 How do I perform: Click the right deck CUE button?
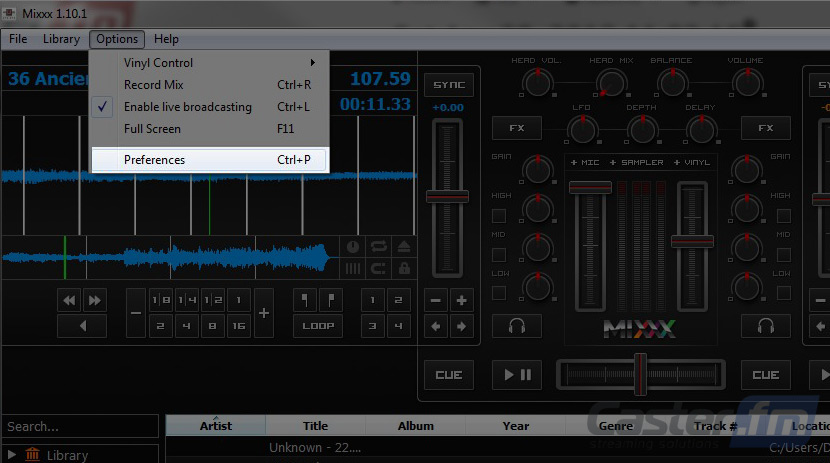click(x=765, y=375)
